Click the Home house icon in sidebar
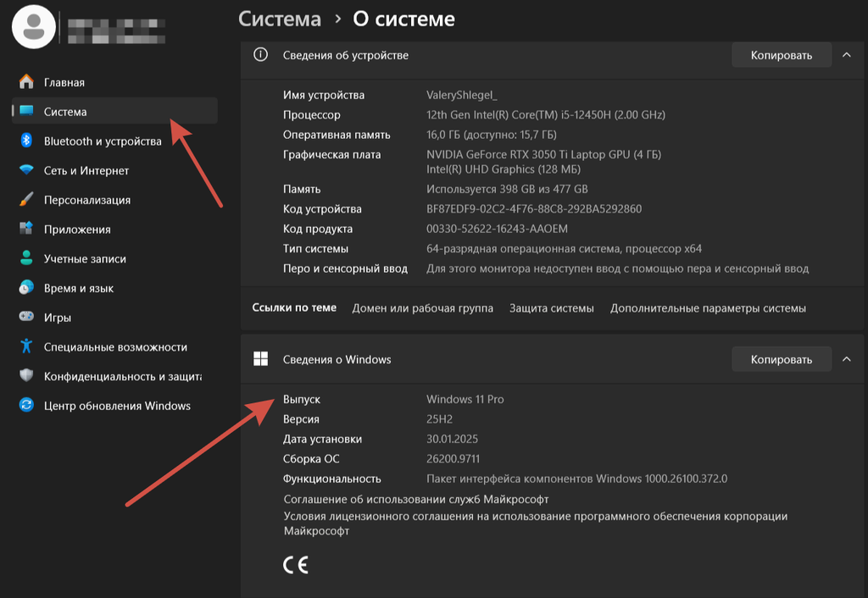 26,82
